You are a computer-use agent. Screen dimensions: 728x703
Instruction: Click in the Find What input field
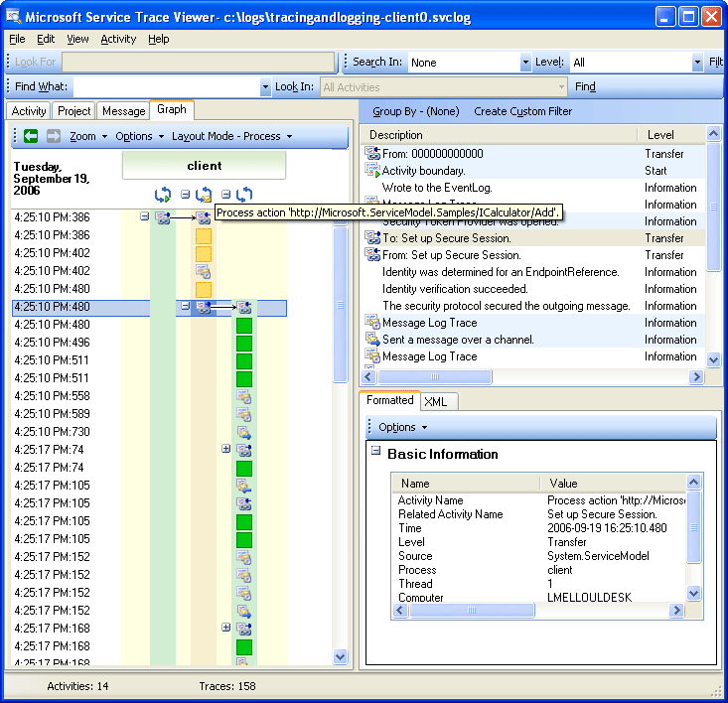click(166, 87)
